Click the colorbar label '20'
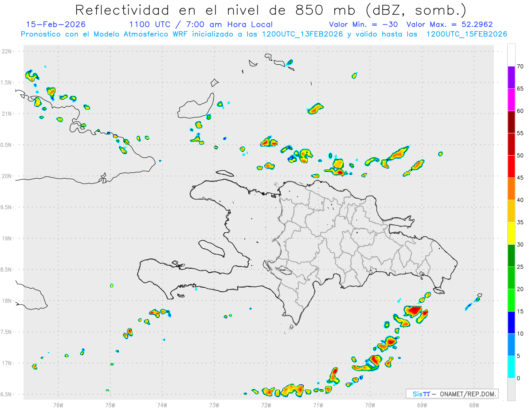Viewport: 532px width, 411px height. [520, 289]
